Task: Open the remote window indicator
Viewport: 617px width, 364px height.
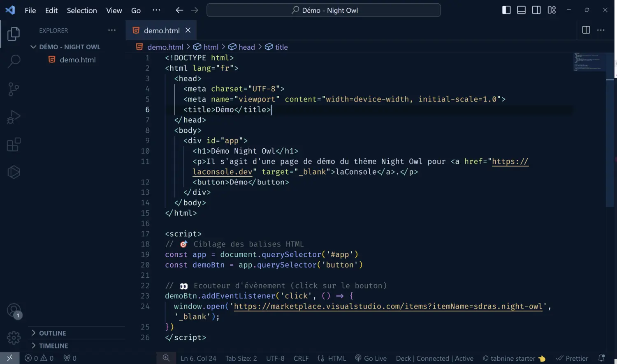Action: coord(9,358)
